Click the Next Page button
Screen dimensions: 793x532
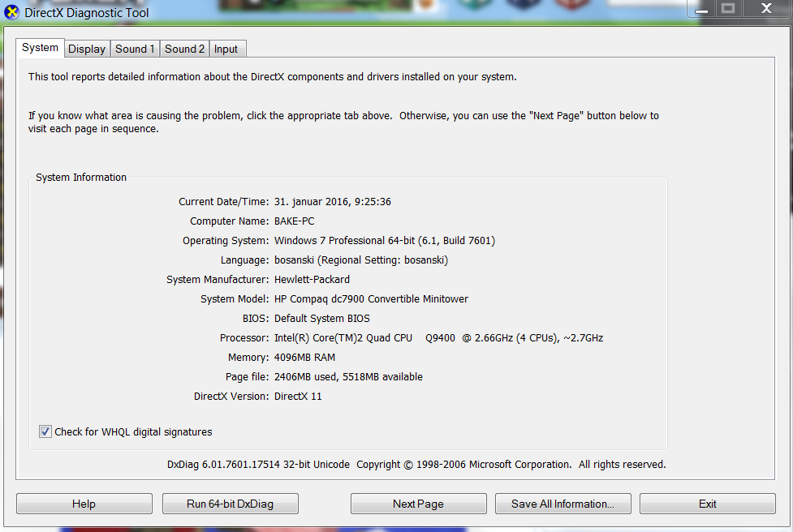pyautogui.click(x=418, y=504)
